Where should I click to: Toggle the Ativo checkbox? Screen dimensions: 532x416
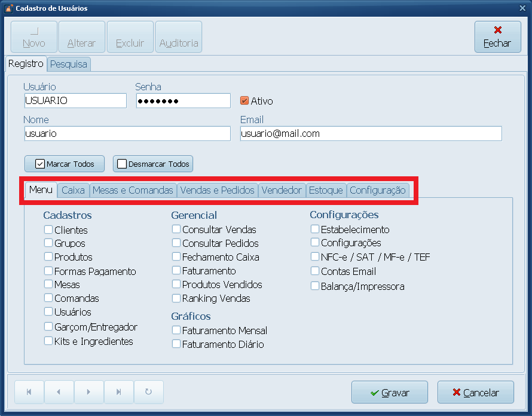pyautogui.click(x=244, y=101)
